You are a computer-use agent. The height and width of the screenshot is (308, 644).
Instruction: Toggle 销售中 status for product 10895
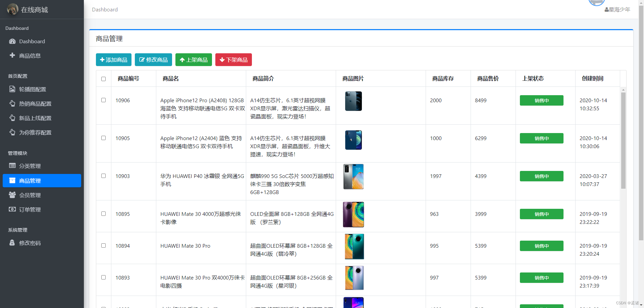[541, 214]
